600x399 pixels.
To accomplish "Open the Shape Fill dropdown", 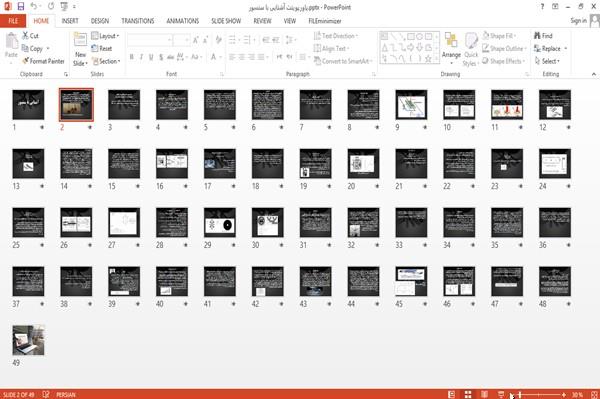I will tap(499, 36).
